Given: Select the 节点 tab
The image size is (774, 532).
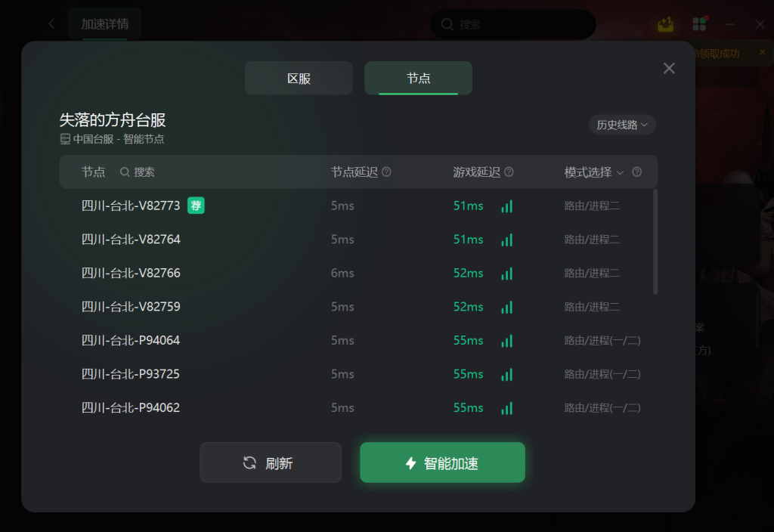Looking at the screenshot, I should click(x=418, y=78).
